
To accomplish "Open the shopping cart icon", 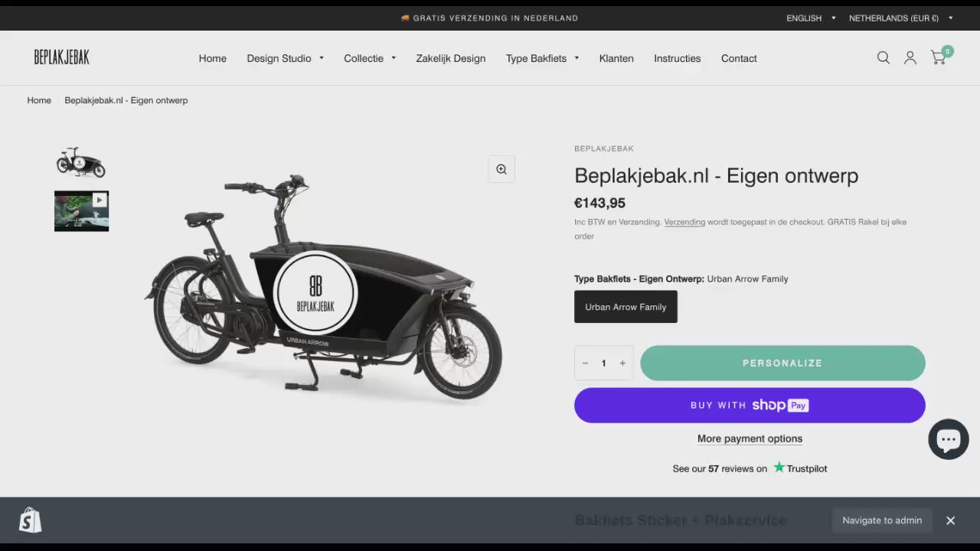I will (938, 57).
